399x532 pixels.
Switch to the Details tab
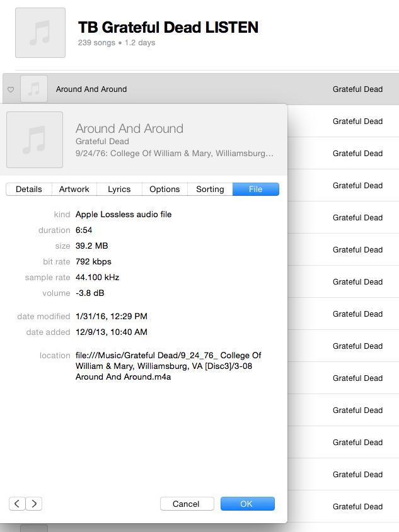[x=29, y=190]
